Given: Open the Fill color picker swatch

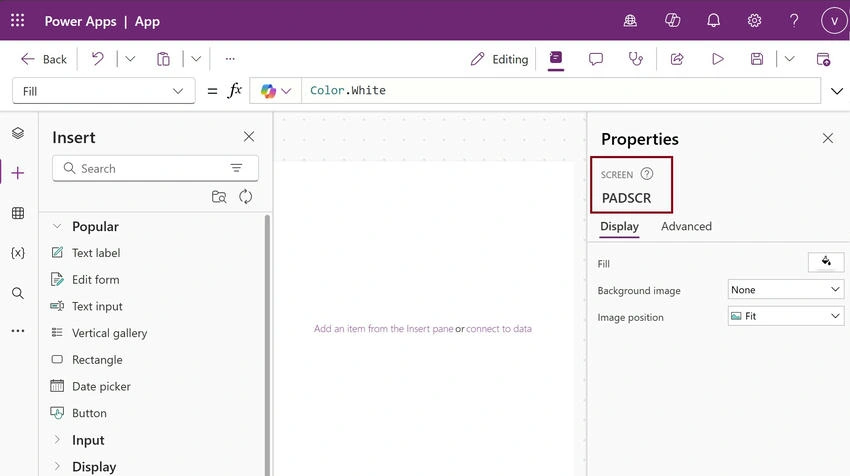Looking at the screenshot, I should 826,262.
